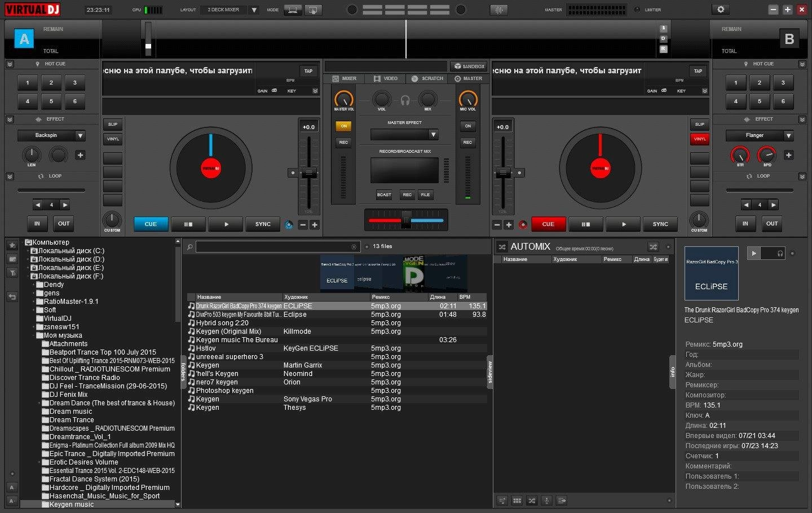Open the Flanger effect dropdown
This screenshot has height=513, width=812.
pyautogui.click(x=788, y=135)
